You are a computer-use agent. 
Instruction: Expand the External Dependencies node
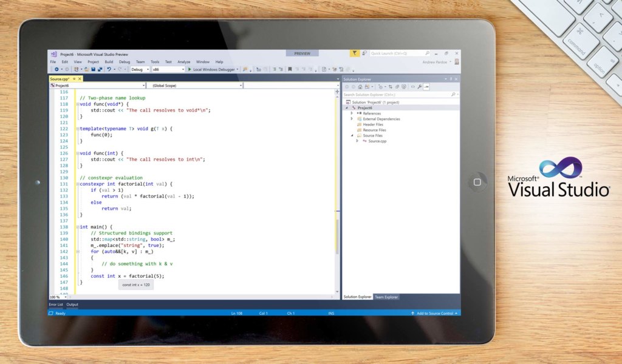(x=352, y=119)
